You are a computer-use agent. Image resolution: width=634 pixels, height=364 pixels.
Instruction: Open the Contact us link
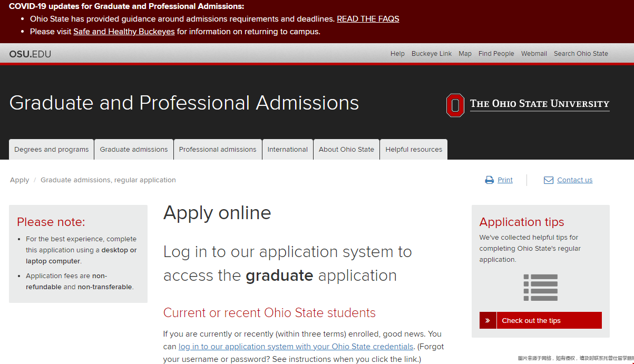[x=574, y=180]
